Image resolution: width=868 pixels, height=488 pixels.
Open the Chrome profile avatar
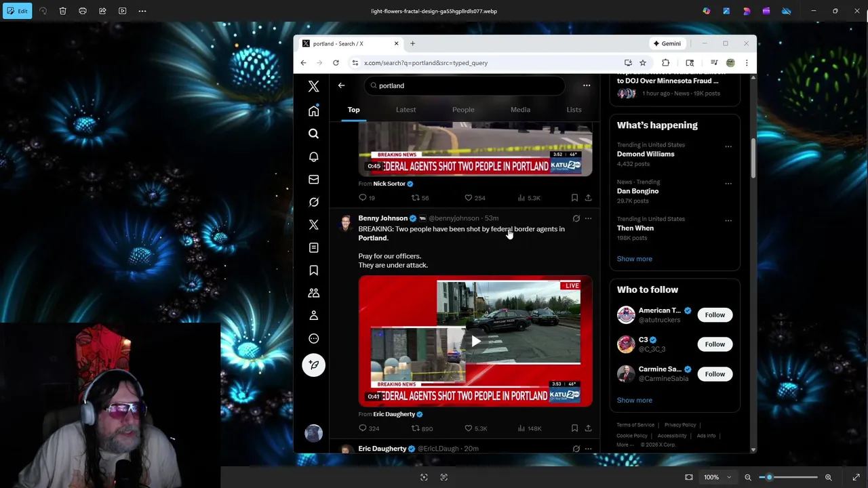point(730,63)
